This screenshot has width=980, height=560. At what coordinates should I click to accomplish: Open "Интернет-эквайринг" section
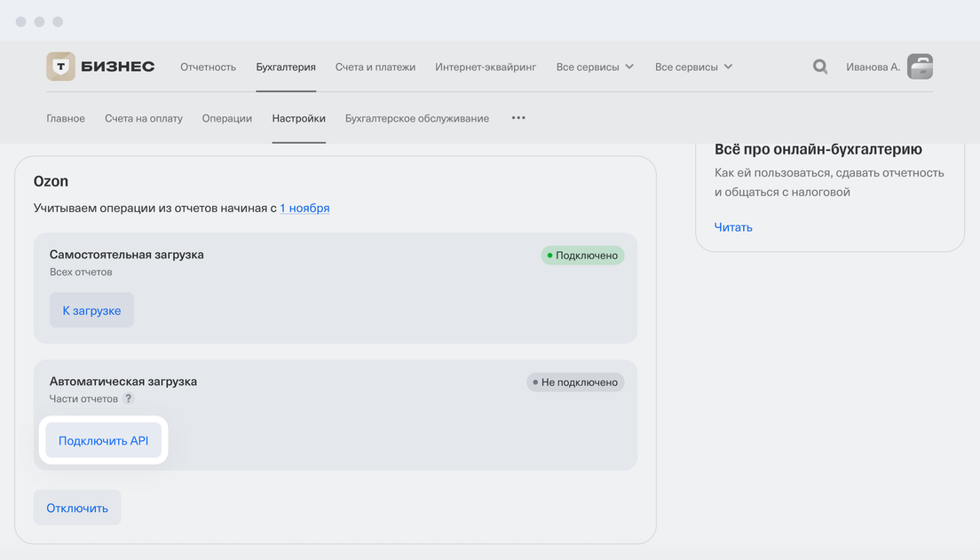tap(486, 67)
